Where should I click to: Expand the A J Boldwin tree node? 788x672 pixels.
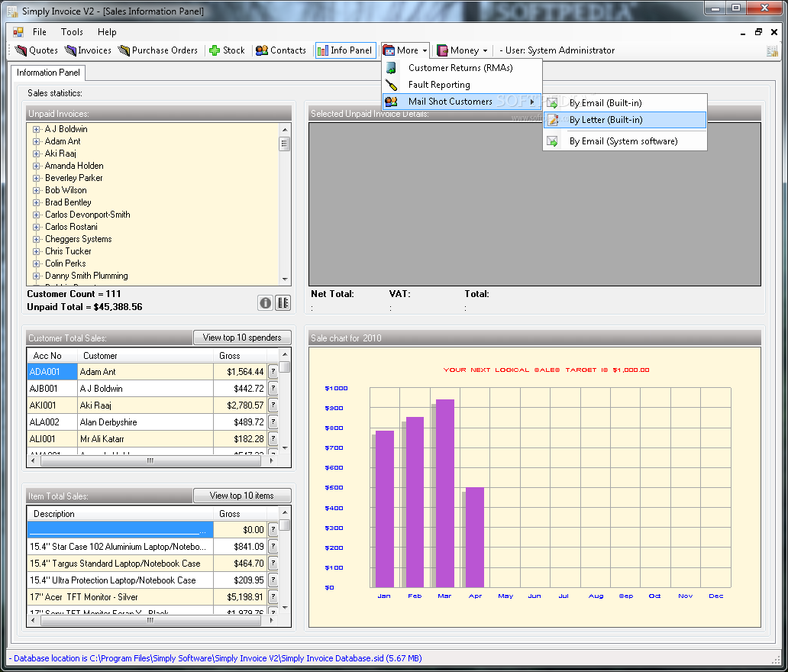36,129
